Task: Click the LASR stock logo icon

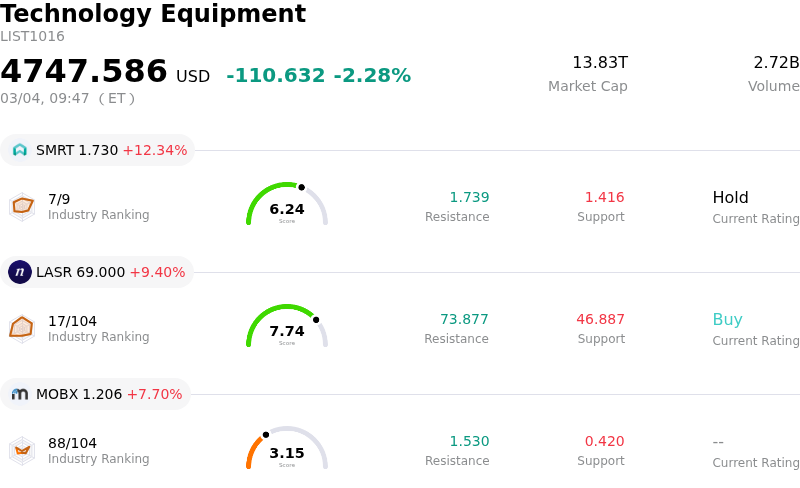Action: 20,272
